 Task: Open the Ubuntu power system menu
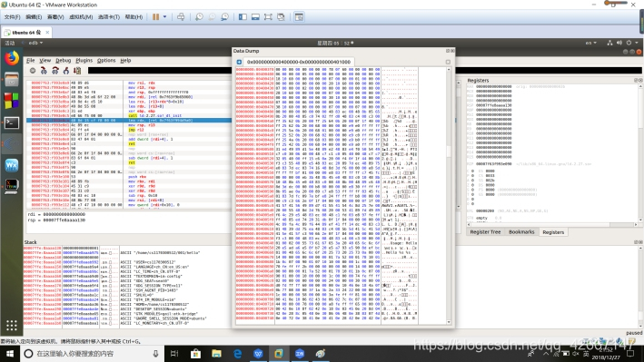pos(631,43)
